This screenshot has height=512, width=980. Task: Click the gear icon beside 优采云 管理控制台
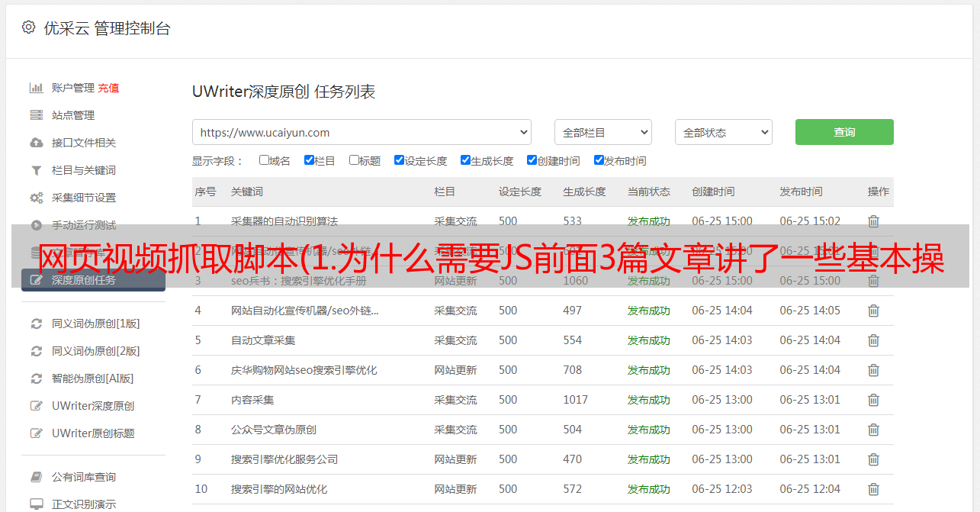point(28,28)
